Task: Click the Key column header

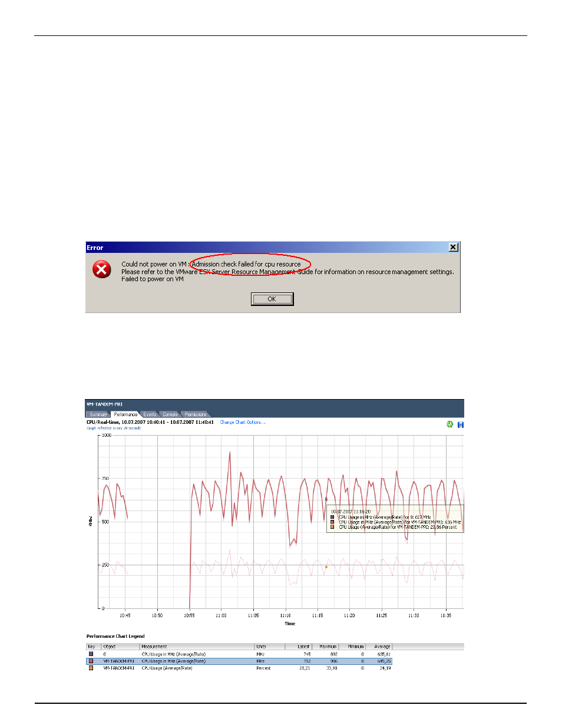Action: (x=94, y=647)
